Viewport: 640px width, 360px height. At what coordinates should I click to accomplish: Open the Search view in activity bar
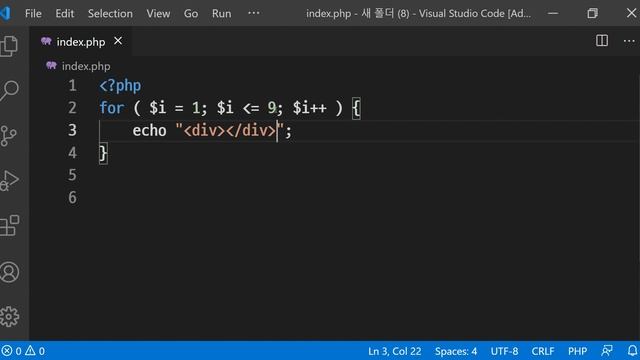[x=9, y=90]
